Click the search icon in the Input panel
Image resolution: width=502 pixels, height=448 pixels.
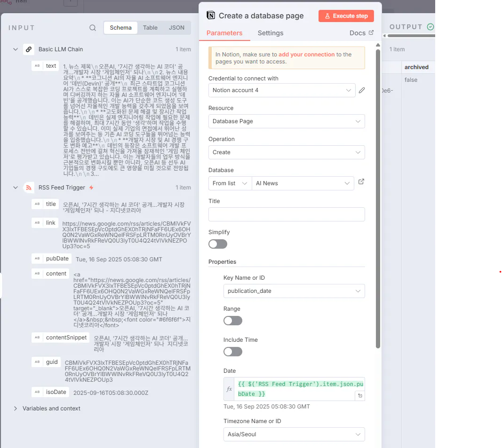pyautogui.click(x=93, y=28)
